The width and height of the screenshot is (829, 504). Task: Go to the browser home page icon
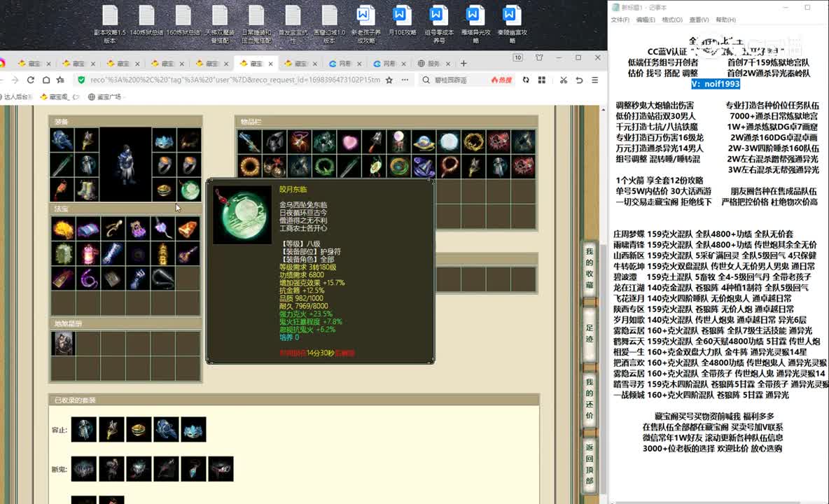[46, 80]
